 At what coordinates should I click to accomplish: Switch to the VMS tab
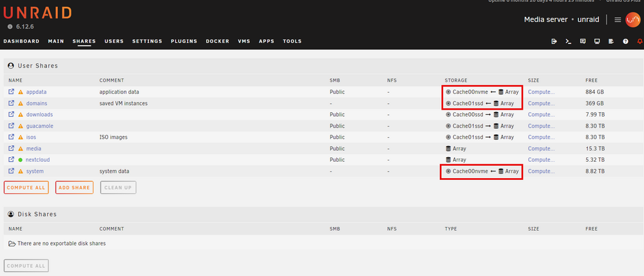[x=244, y=41]
